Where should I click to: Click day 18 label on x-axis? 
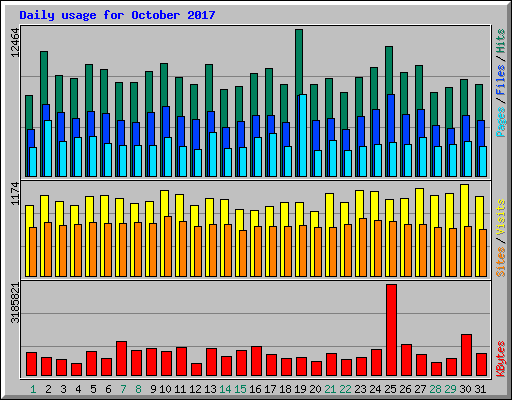pos(285,389)
